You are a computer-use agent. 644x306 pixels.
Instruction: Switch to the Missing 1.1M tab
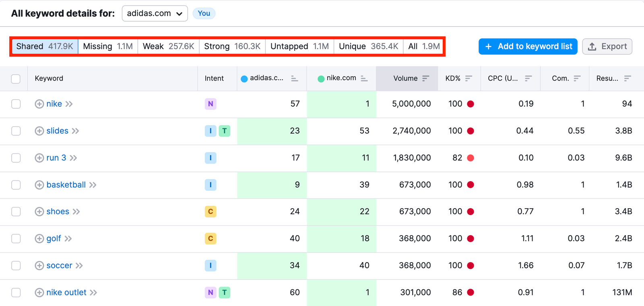click(x=108, y=46)
